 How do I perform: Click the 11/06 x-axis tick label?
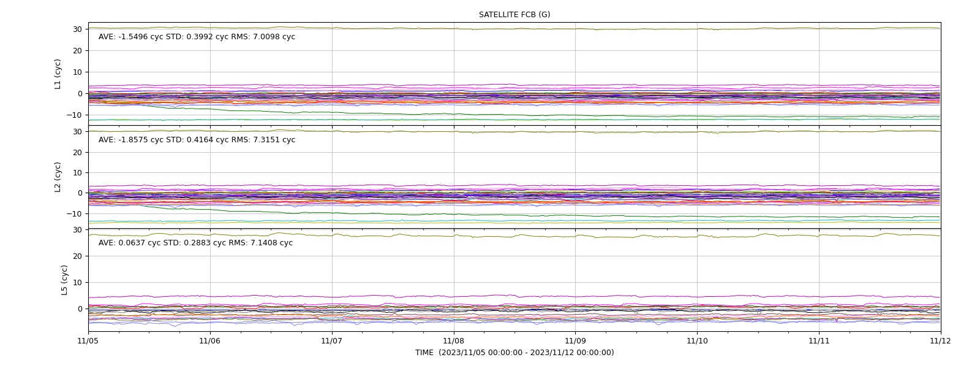(x=210, y=341)
